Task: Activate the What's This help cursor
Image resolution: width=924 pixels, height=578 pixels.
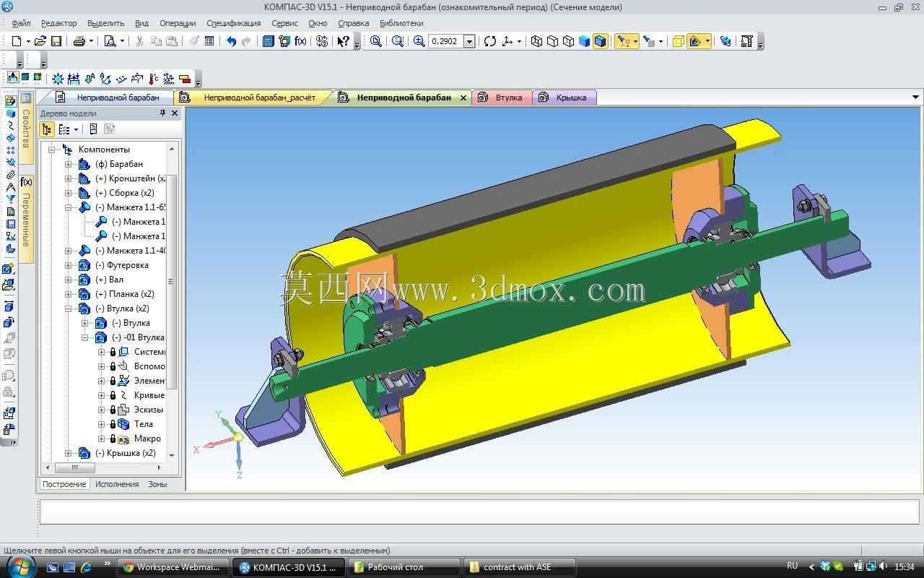Action: [x=344, y=41]
